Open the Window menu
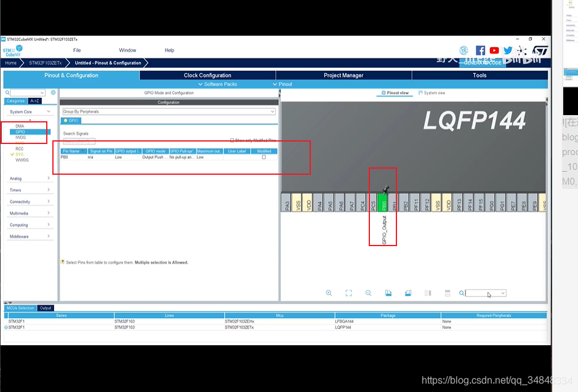 127,50
